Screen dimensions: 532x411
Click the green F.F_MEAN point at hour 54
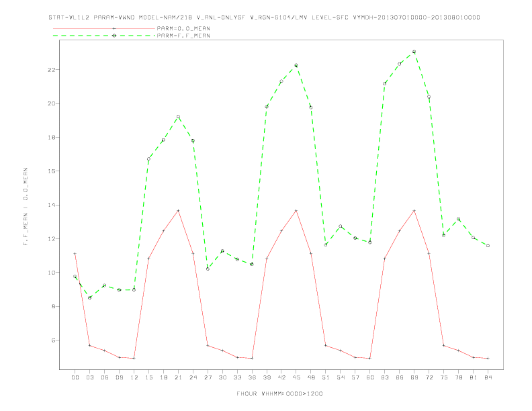click(341, 226)
